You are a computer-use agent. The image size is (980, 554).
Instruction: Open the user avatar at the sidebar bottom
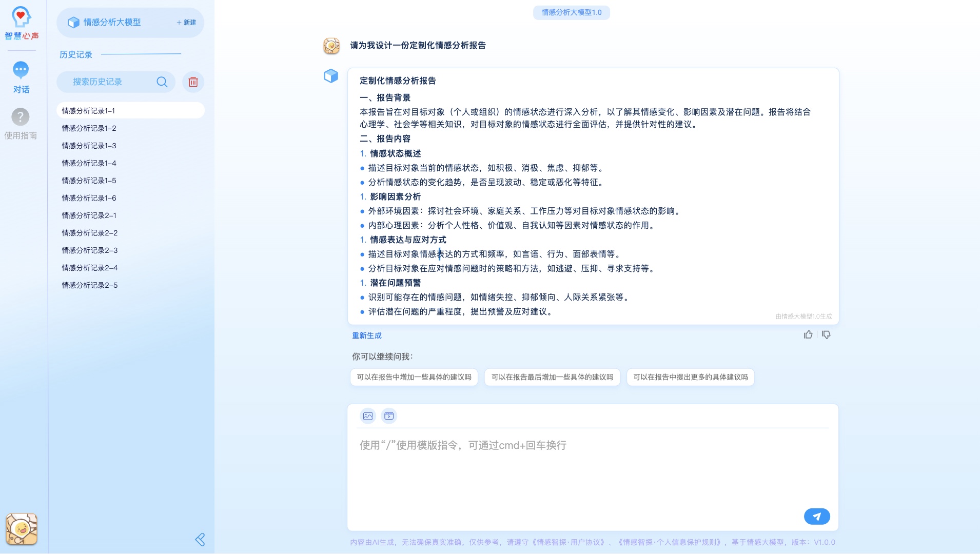tap(22, 529)
